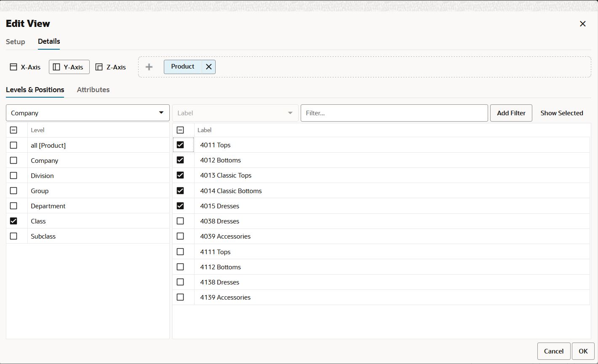598x364 pixels.
Task: Click the partial-select icon above the Level column
Action: [14, 130]
